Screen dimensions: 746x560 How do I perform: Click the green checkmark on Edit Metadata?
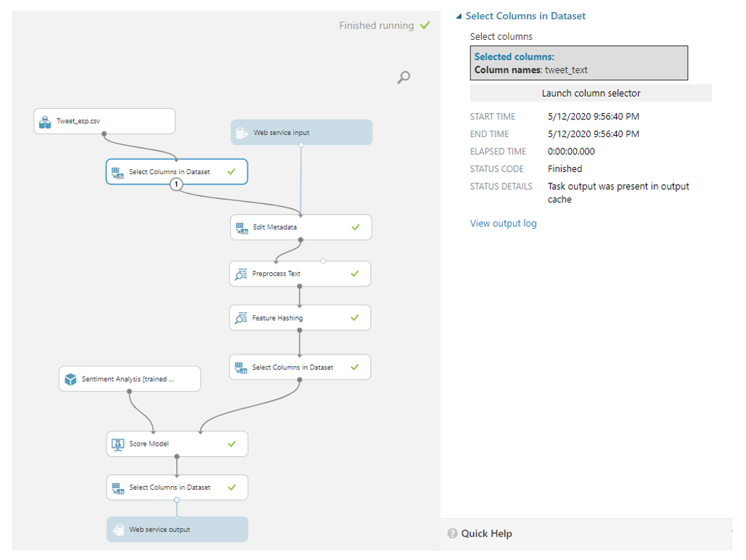point(356,227)
